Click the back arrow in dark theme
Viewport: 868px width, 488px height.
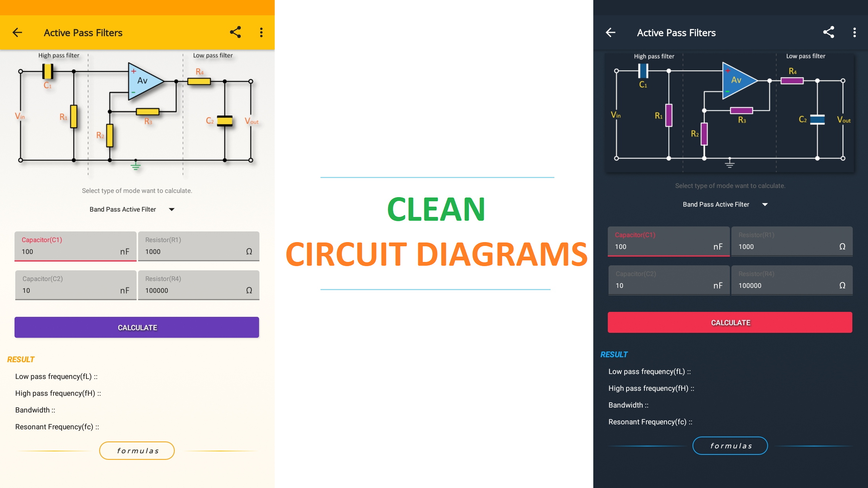click(610, 32)
